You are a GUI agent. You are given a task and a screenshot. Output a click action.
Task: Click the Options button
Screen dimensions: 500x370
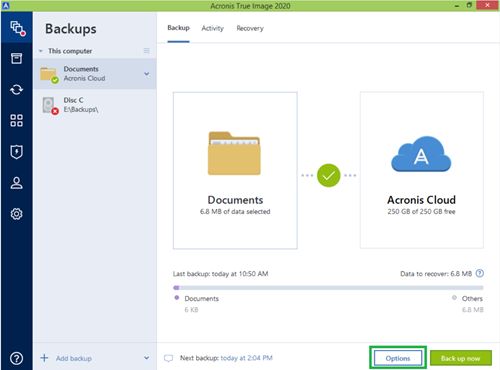tap(398, 358)
